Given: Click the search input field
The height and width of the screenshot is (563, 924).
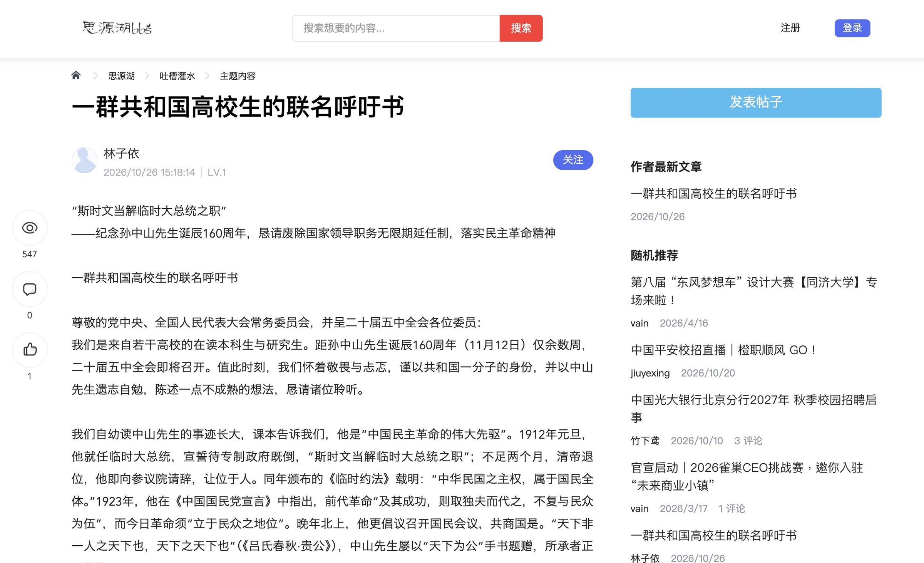Looking at the screenshot, I should click(396, 28).
